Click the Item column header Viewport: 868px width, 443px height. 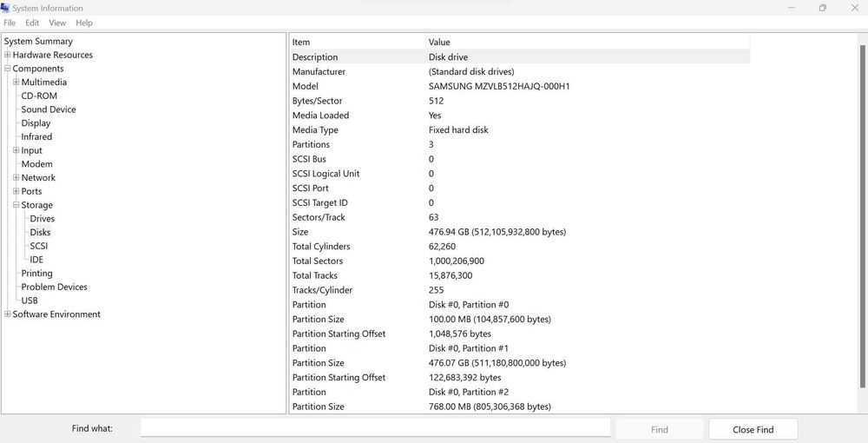click(358, 42)
